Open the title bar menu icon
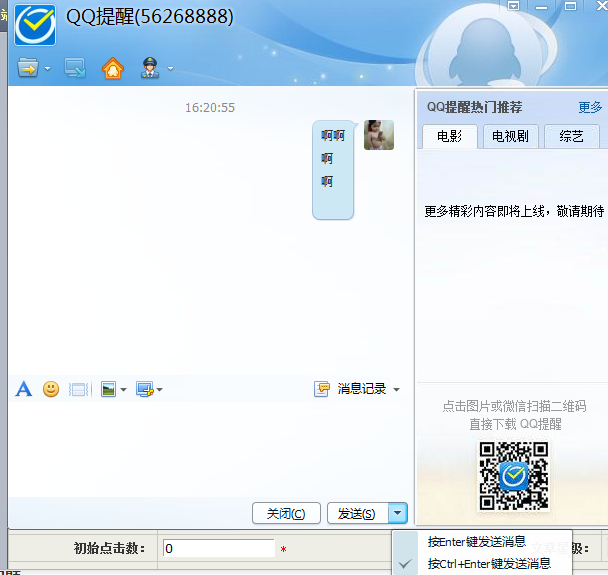This screenshot has height=575, width=608. click(513, 6)
